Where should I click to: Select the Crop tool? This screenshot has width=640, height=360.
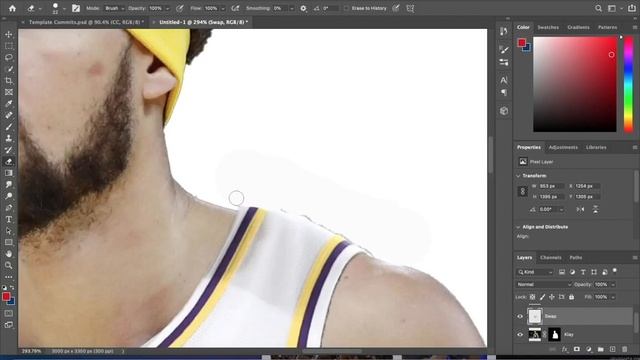[x=9, y=80]
